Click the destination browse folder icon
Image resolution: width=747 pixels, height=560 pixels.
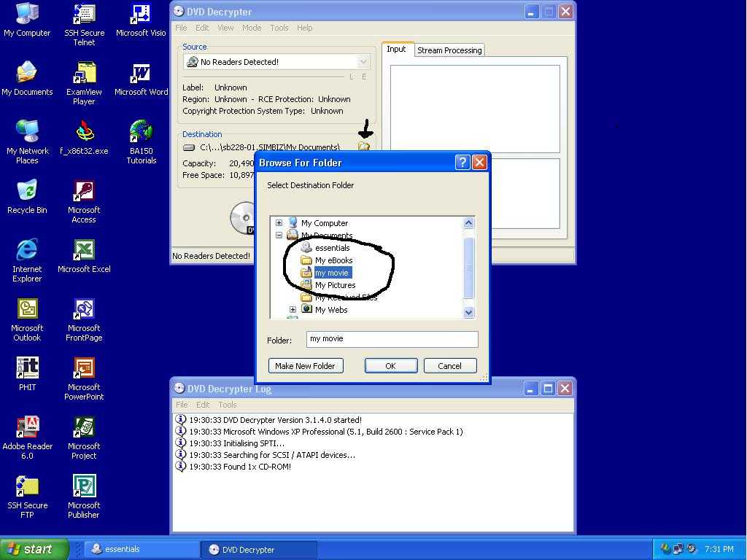[x=364, y=147]
